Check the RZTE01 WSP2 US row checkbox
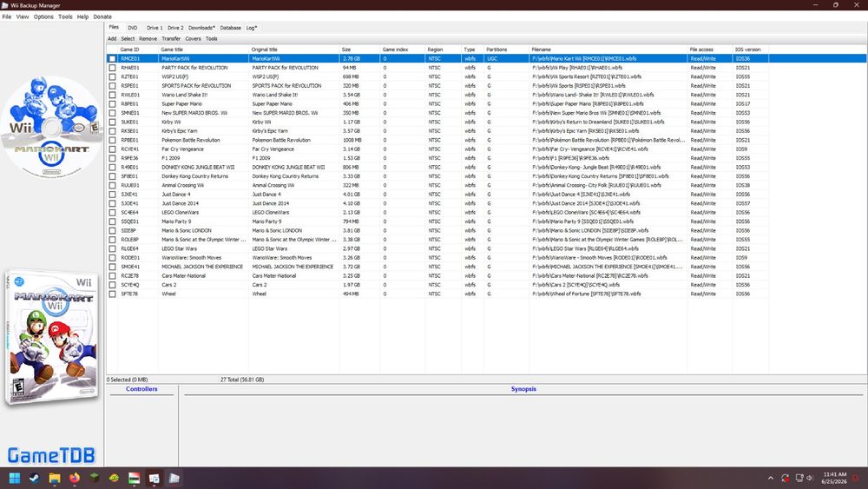Screen dimensions: 868x489 [112, 77]
